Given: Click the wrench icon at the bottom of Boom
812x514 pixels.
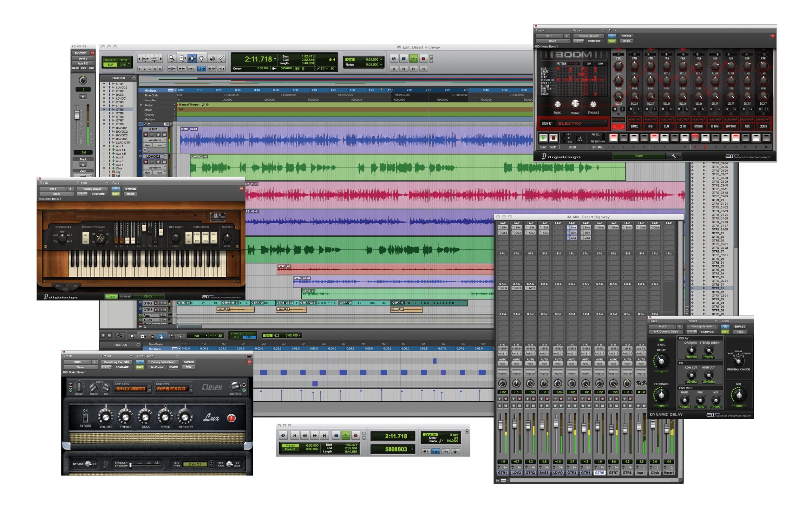Looking at the screenshot, I should point(674,155).
